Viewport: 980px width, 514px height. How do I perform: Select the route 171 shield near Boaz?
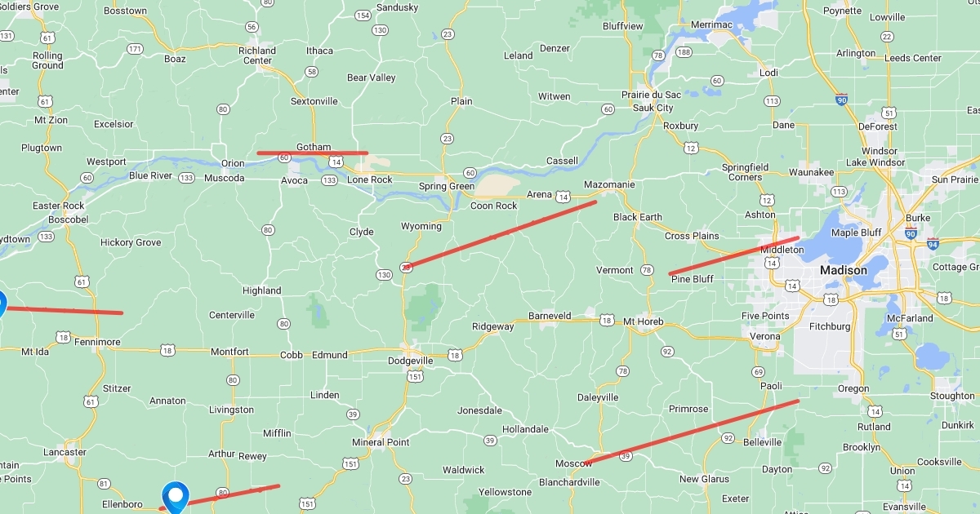(136, 49)
